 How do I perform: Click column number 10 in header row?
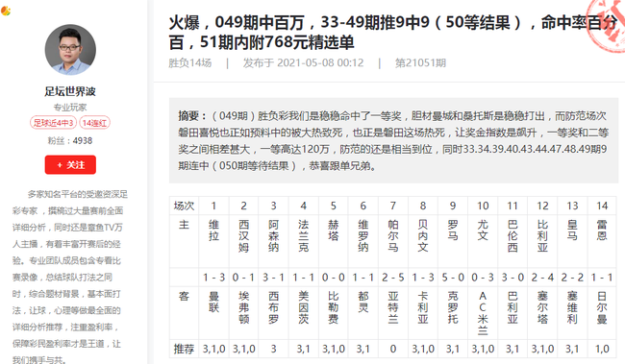click(483, 206)
